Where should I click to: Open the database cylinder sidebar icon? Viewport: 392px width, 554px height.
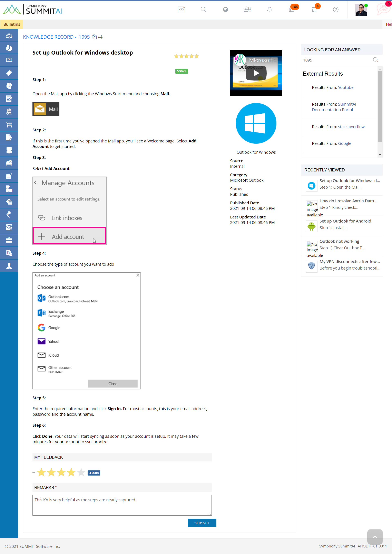tap(9, 150)
